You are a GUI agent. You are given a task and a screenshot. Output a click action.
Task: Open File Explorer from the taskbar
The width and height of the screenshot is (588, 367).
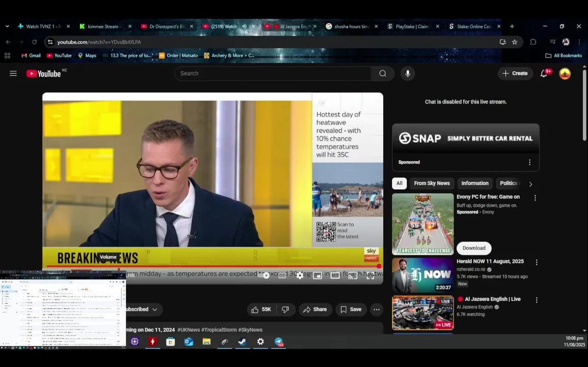tap(206, 342)
